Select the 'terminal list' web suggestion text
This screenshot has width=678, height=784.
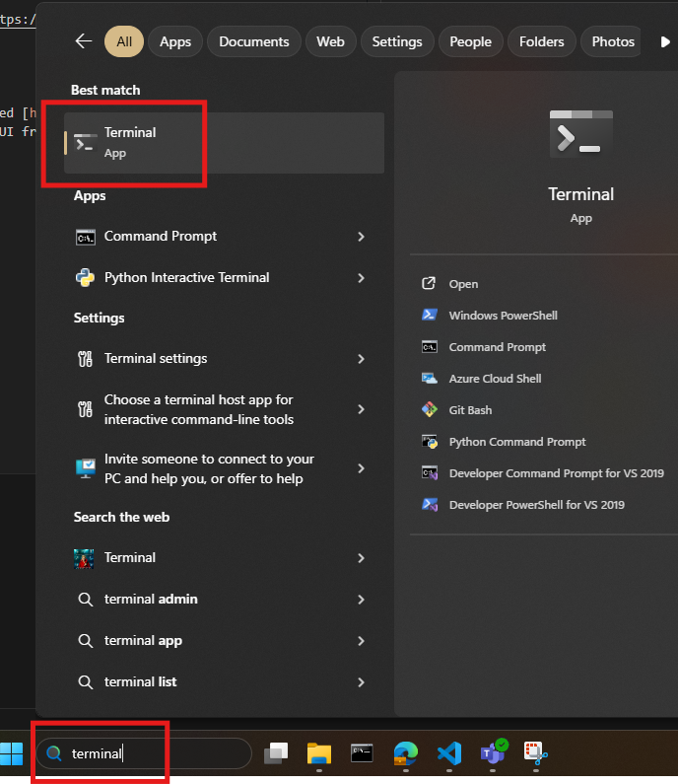tap(140, 682)
